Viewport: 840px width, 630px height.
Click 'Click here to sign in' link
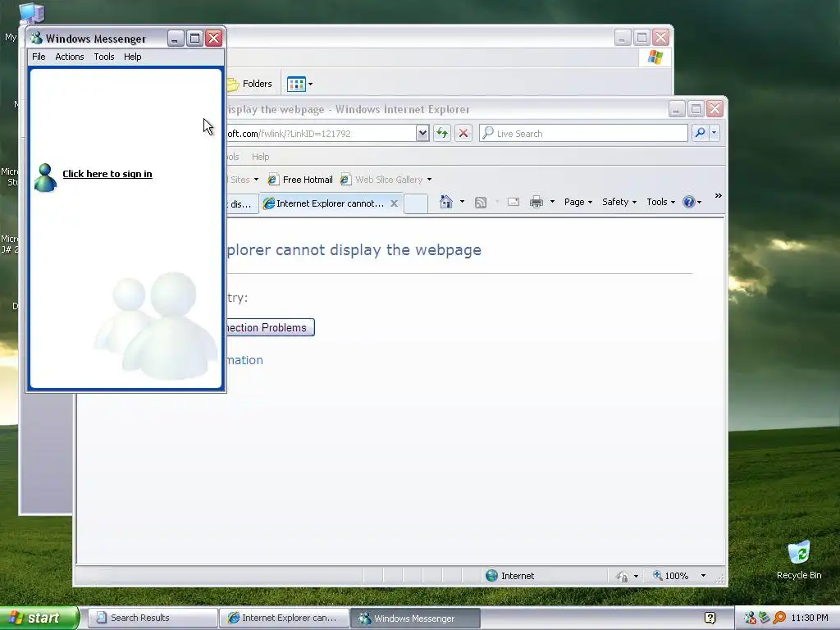(107, 174)
